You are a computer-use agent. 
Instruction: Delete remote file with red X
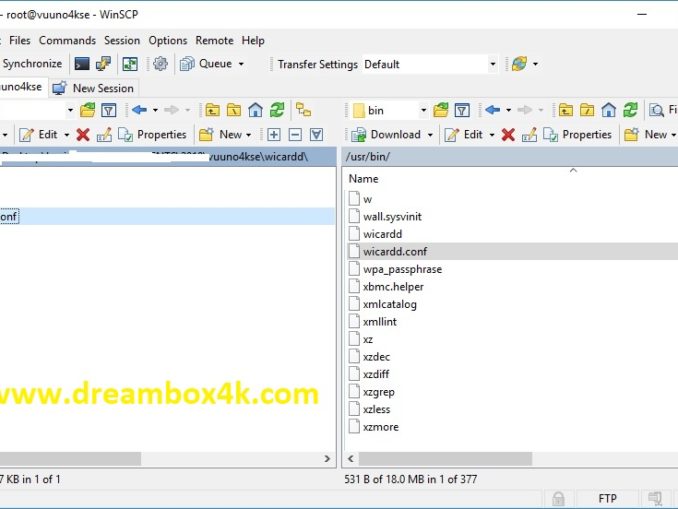pos(508,134)
